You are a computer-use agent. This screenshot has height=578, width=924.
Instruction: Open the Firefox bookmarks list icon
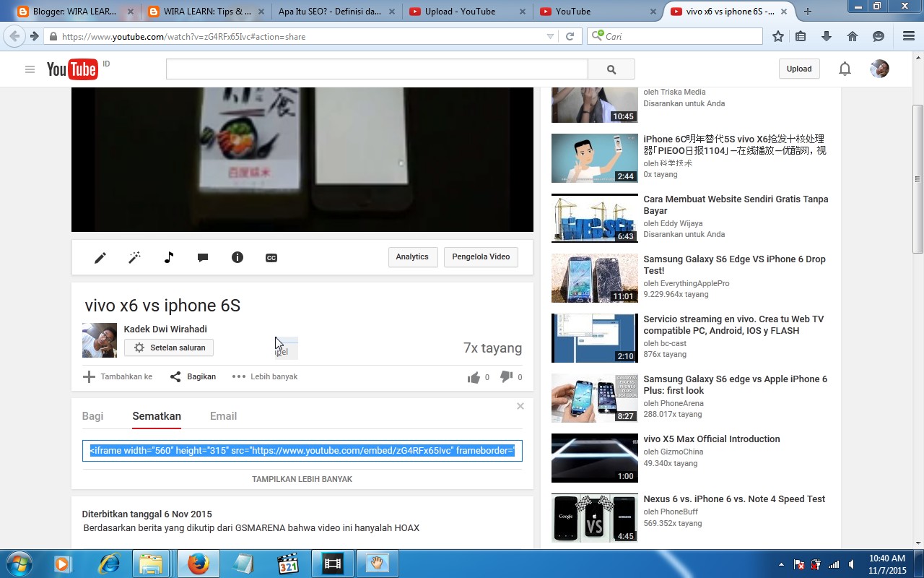pos(801,36)
